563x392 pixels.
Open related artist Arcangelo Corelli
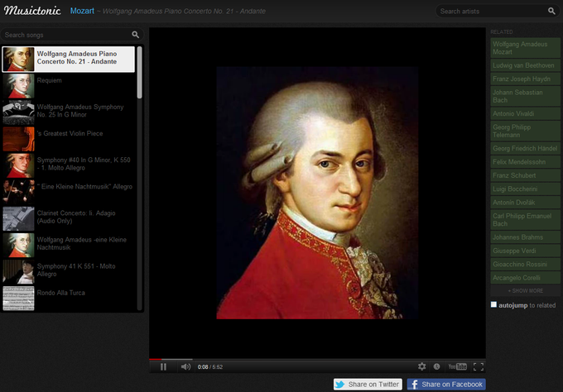(525, 278)
